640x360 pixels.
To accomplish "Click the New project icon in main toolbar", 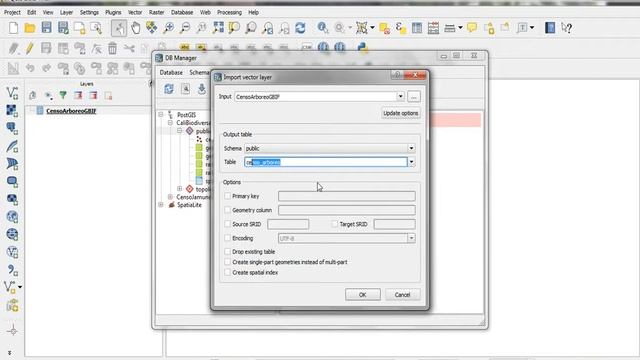I will [x=13, y=28].
